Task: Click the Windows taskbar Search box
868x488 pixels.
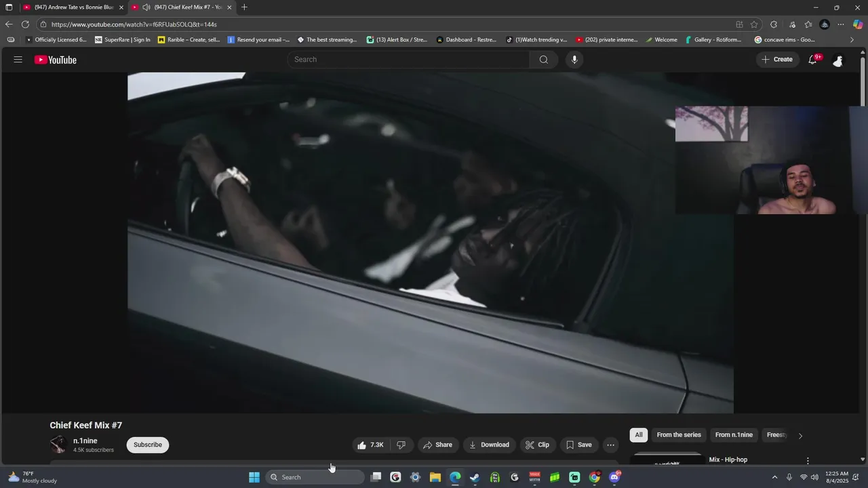Action: pos(315,477)
